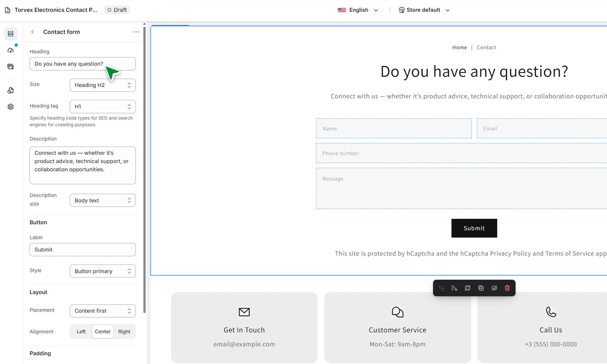Set alignment to Right
This screenshot has height=364, width=607.
point(124,332)
